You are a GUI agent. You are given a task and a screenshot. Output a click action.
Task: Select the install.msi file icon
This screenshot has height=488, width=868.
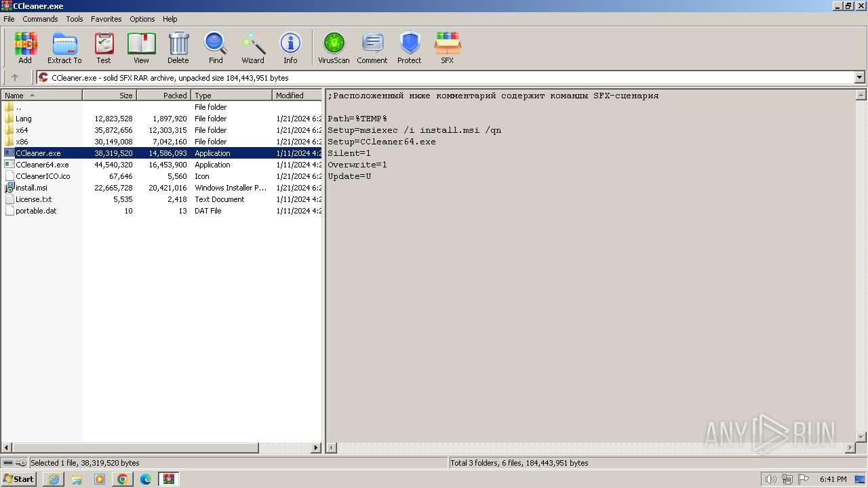pos(9,187)
